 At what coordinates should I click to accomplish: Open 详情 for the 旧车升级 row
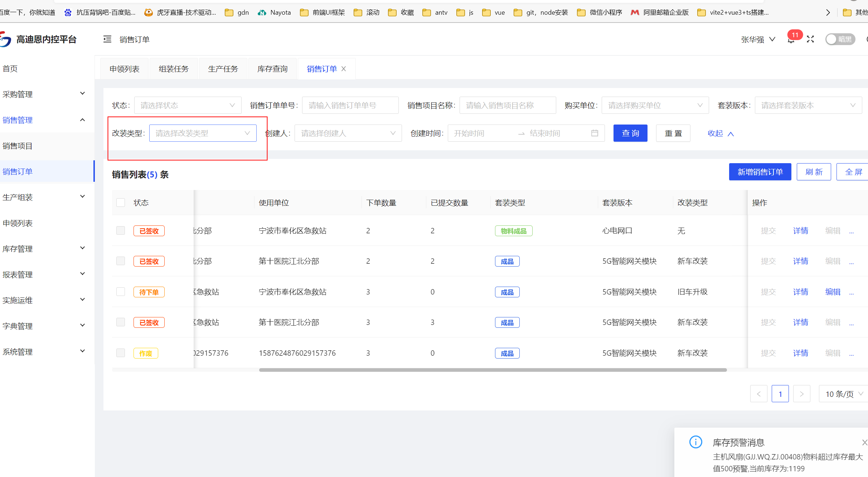(801, 292)
